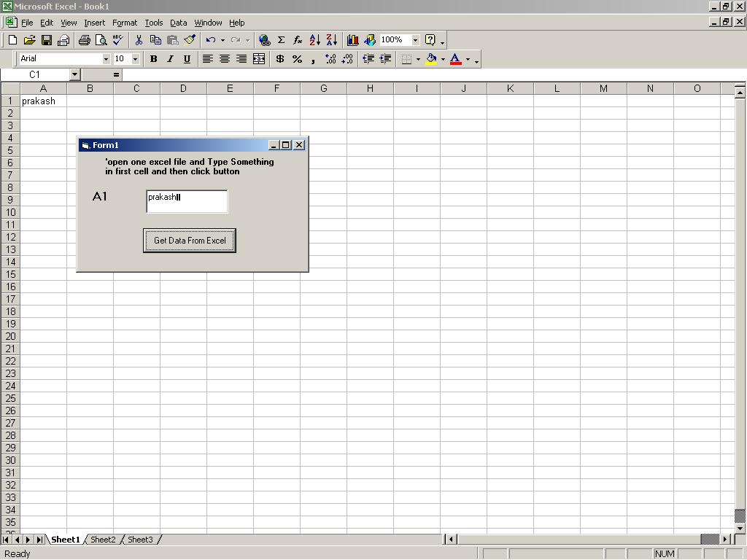Image resolution: width=747 pixels, height=560 pixels.
Task: Toggle Underline formatting
Action: pos(187,59)
